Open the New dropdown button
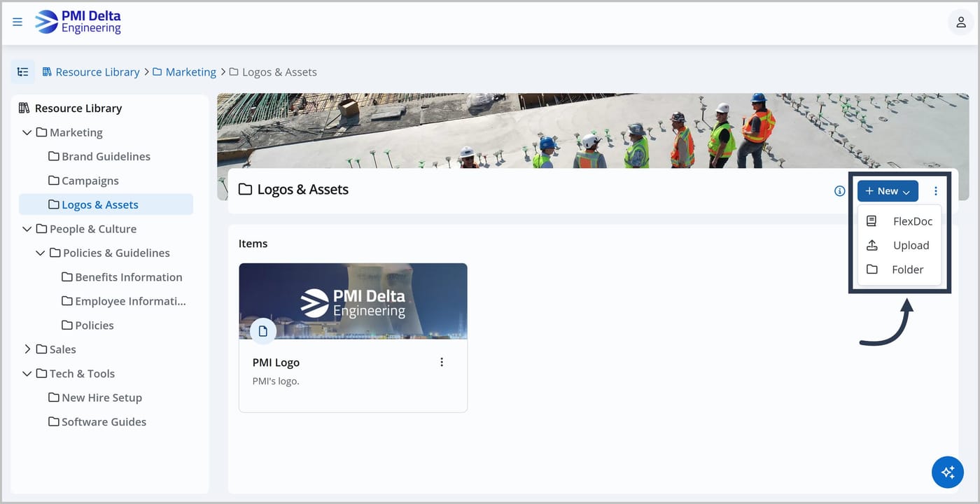980x504 pixels. coord(888,191)
